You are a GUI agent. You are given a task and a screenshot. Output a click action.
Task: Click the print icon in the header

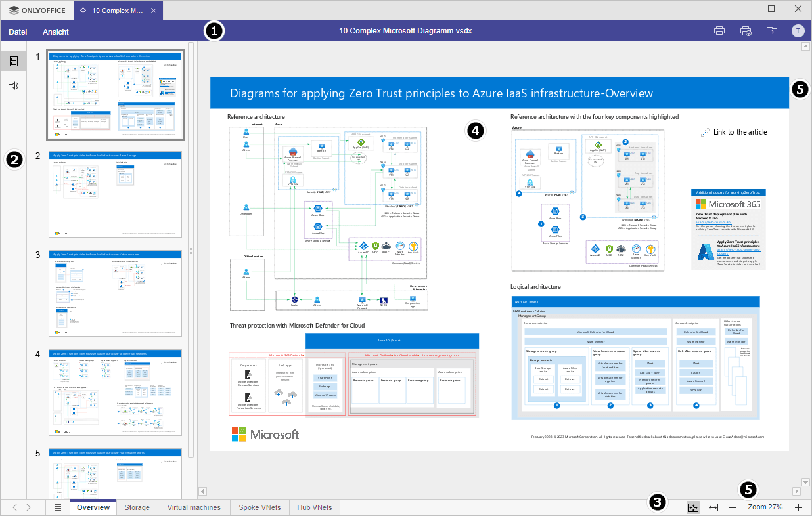(719, 31)
